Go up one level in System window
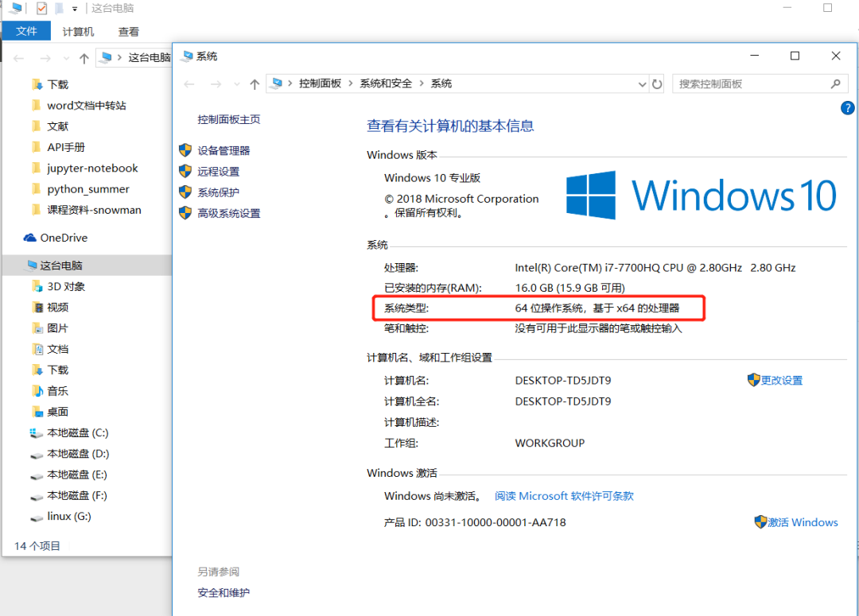The width and height of the screenshot is (859, 616). (x=255, y=84)
